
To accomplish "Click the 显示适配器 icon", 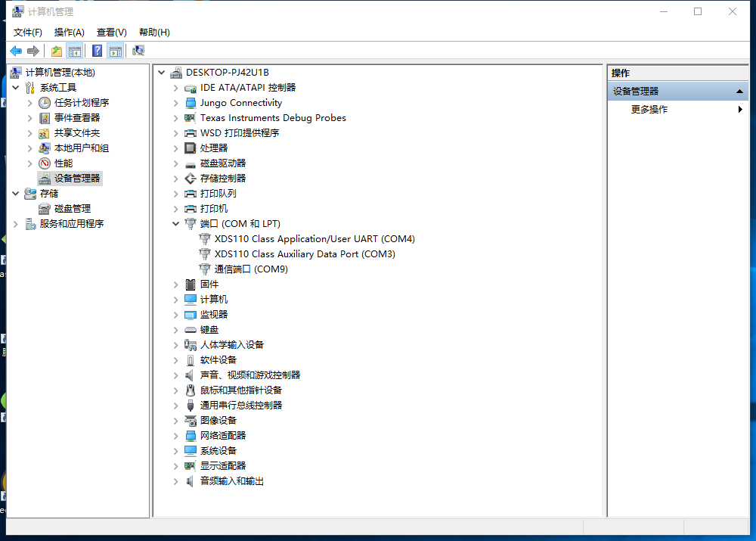I will [191, 465].
